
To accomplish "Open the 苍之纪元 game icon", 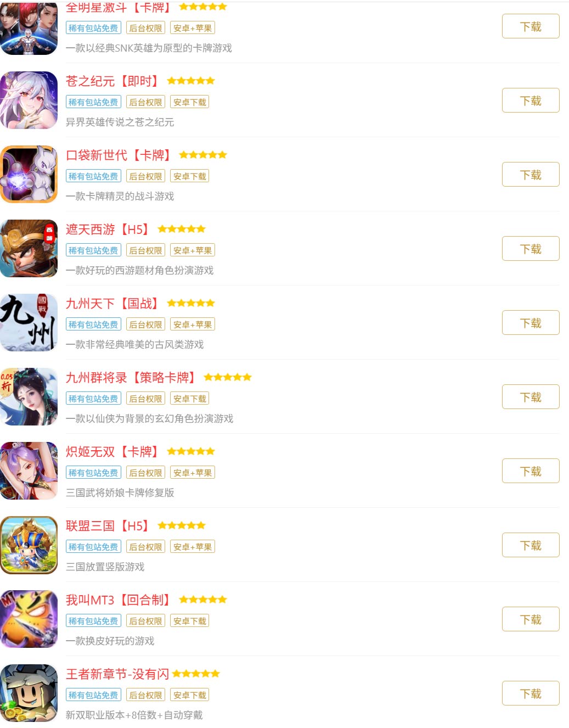I will click(x=29, y=100).
